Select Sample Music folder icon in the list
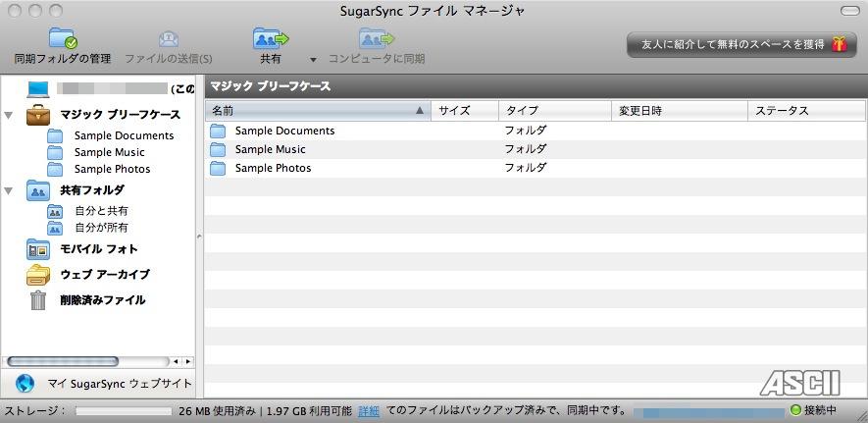The image size is (868, 423). click(x=218, y=149)
